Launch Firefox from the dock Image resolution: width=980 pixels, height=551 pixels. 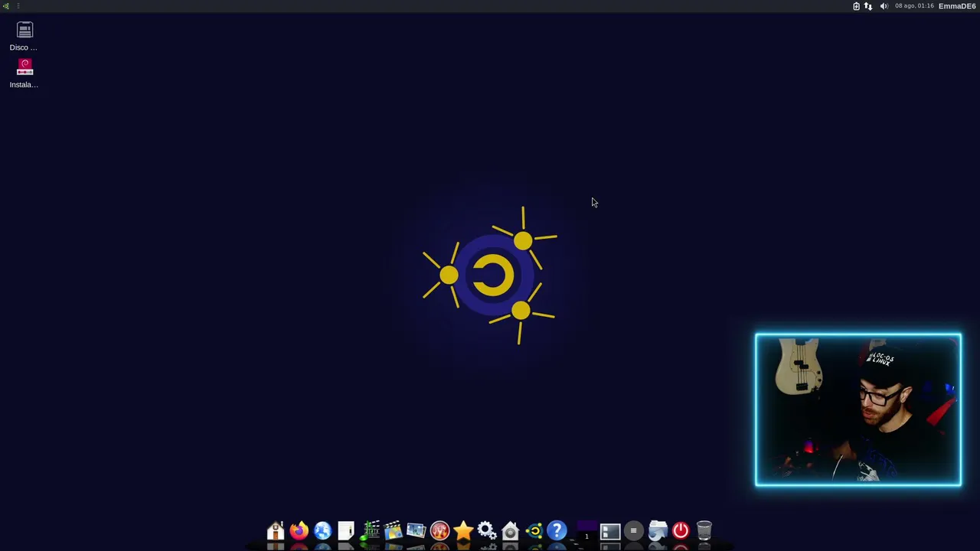[x=299, y=530]
